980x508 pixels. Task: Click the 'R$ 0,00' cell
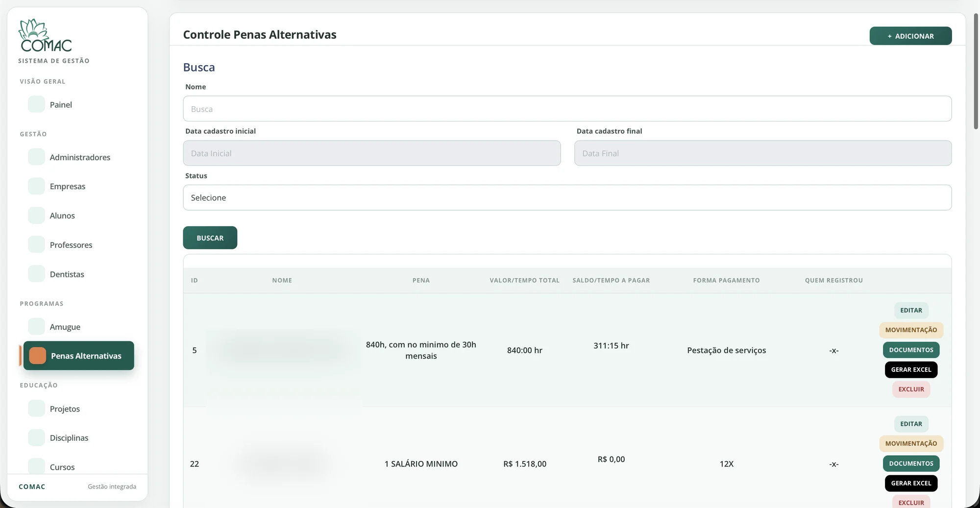click(x=611, y=459)
